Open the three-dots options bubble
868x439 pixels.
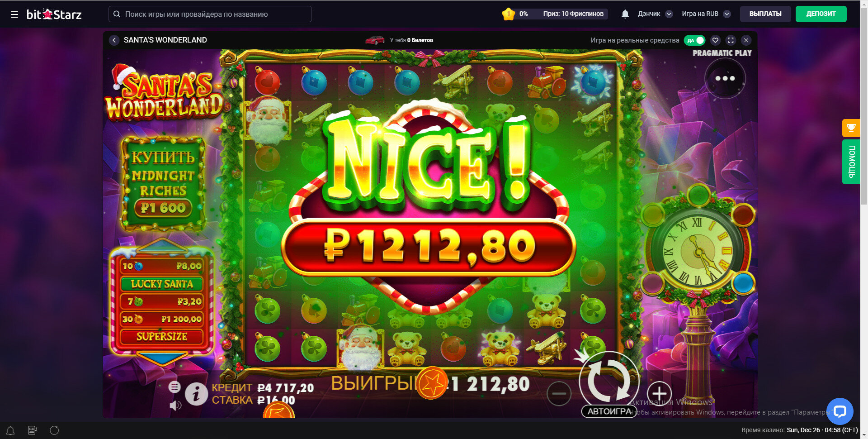725,78
